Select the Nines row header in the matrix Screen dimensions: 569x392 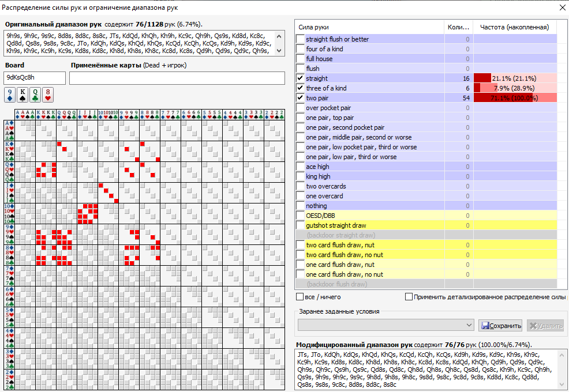9,234
